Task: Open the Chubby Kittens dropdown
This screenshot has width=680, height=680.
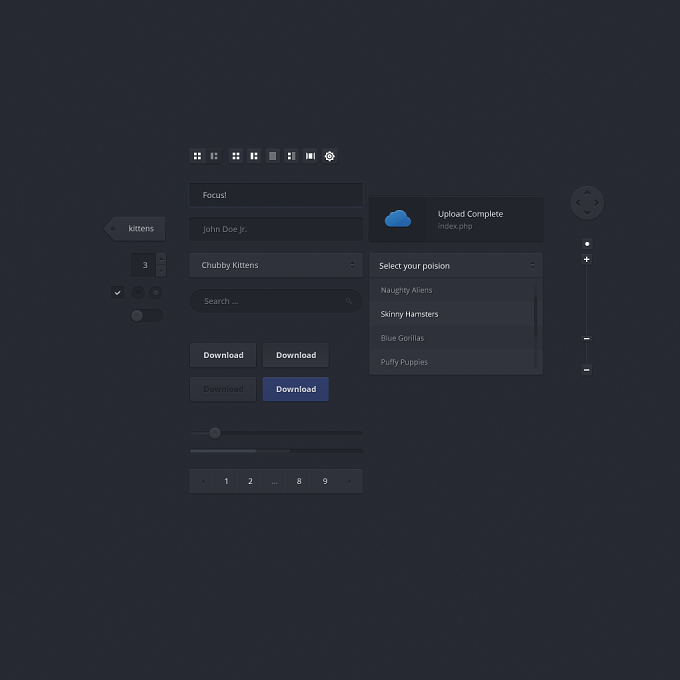Action: click(x=276, y=265)
